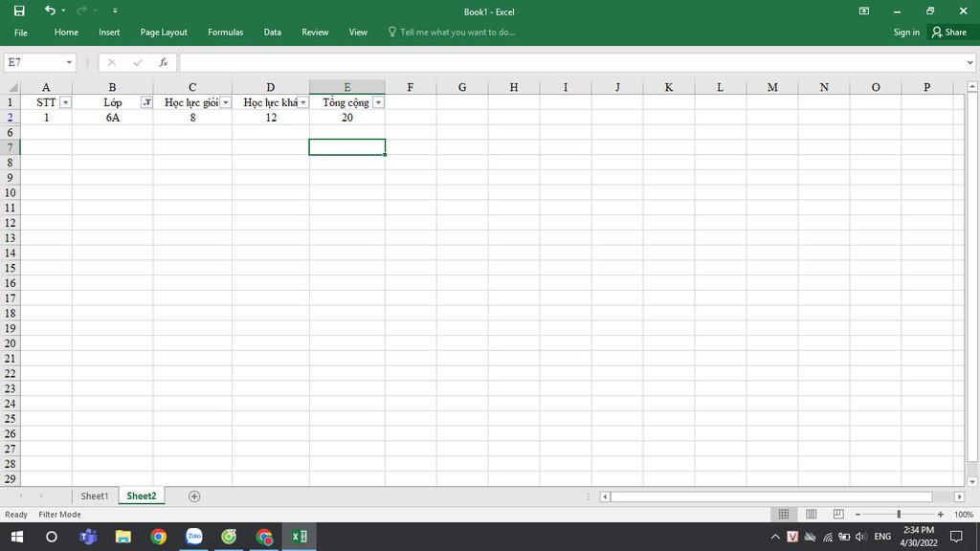Switch to Page Break Preview icon

click(838, 514)
